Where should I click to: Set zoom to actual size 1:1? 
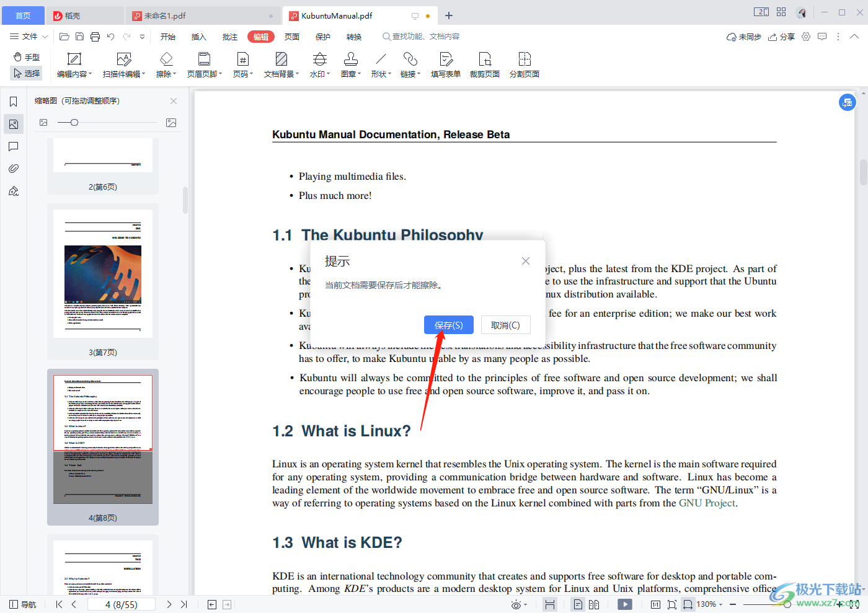[x=655, y=604]
